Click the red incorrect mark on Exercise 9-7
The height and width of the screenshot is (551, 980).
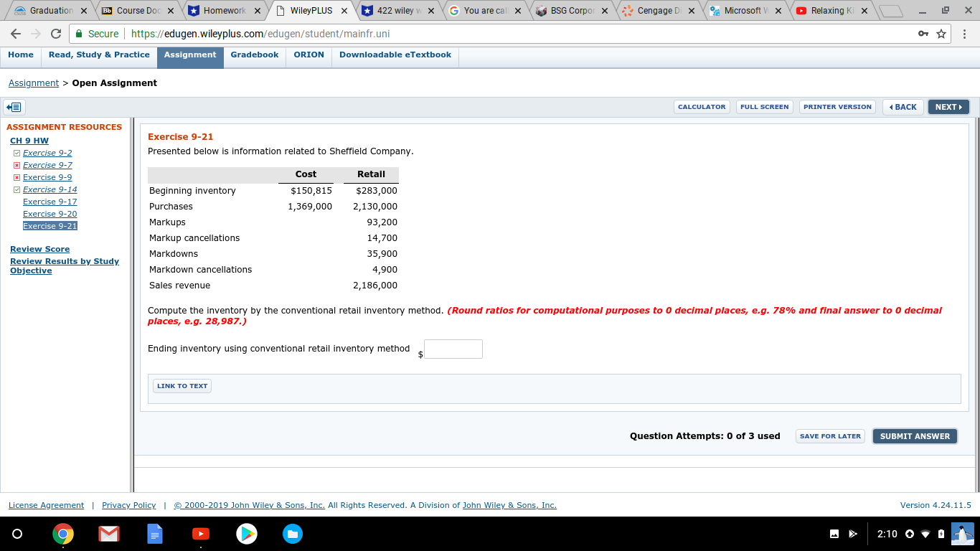click(17, 164)
